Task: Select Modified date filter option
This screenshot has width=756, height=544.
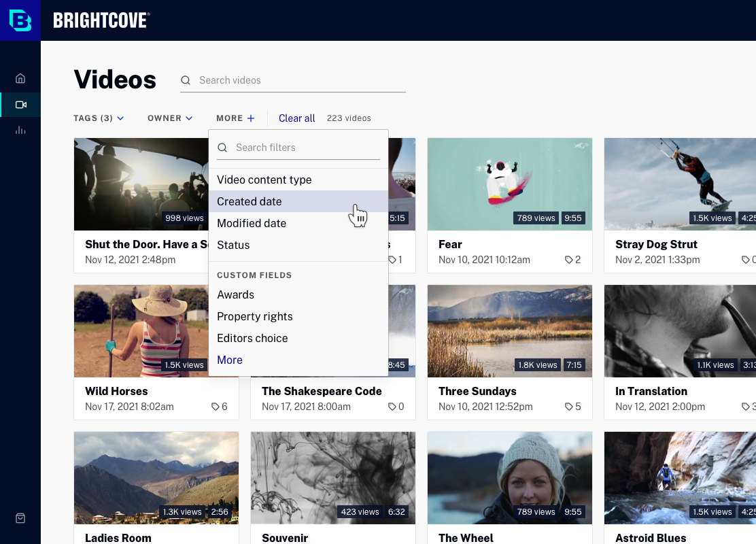Action: [x=252, y=223]
